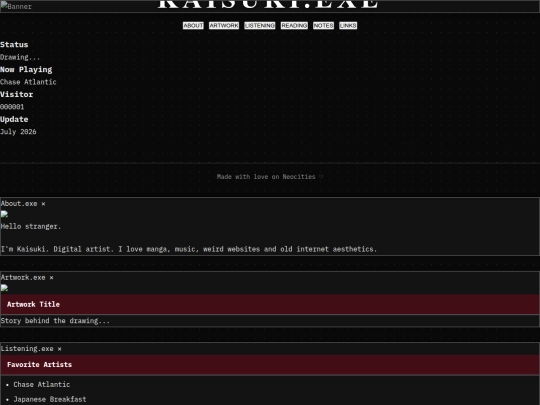Click the 'Artwork Title' heading bar

point(270,304)
